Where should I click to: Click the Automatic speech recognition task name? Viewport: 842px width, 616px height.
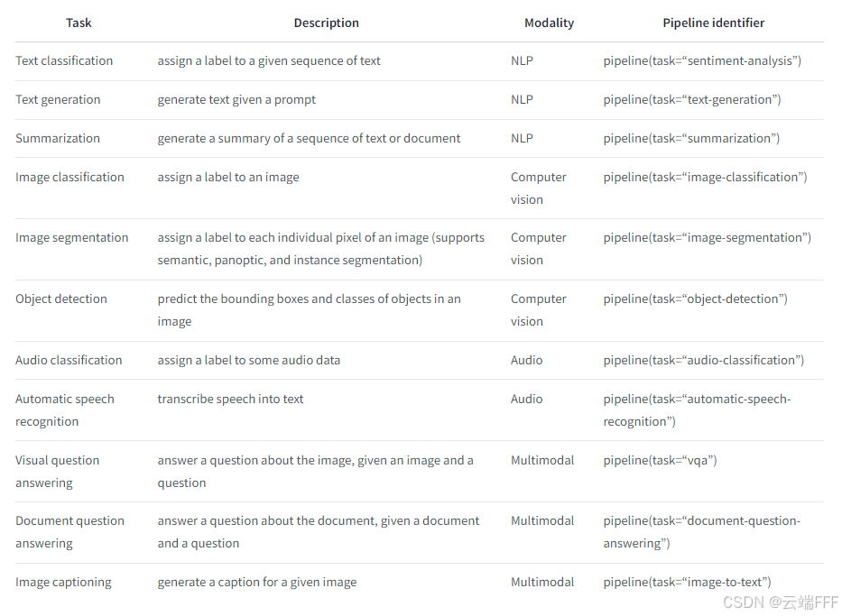[64, 410]
